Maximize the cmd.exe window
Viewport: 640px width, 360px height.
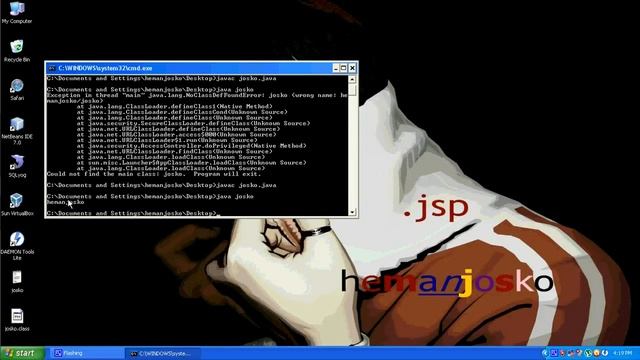344,68
